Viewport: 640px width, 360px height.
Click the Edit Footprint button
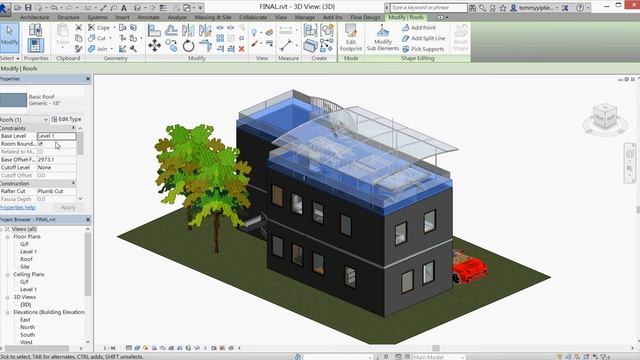(351, 38)
